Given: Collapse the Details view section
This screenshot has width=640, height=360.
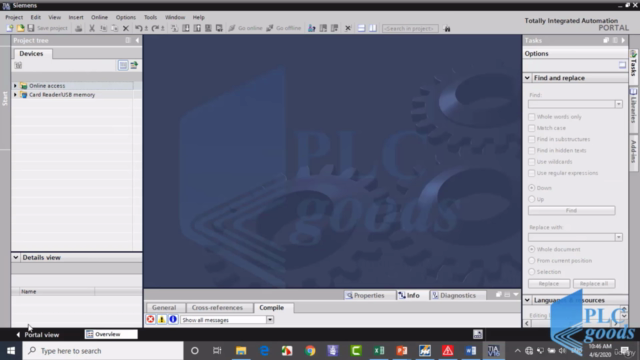Looking at the screenshot, I should [x=16, y=258].
